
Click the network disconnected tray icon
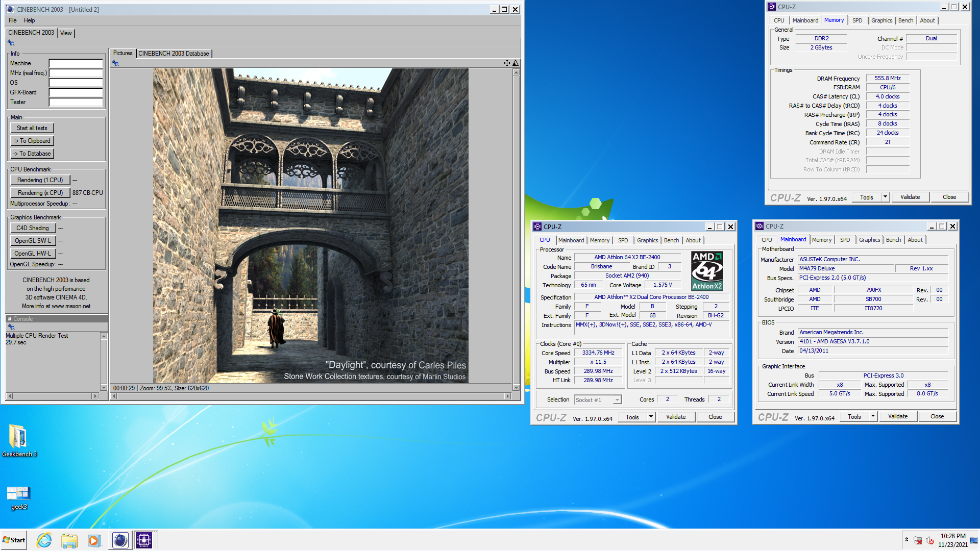pos(918,540)
